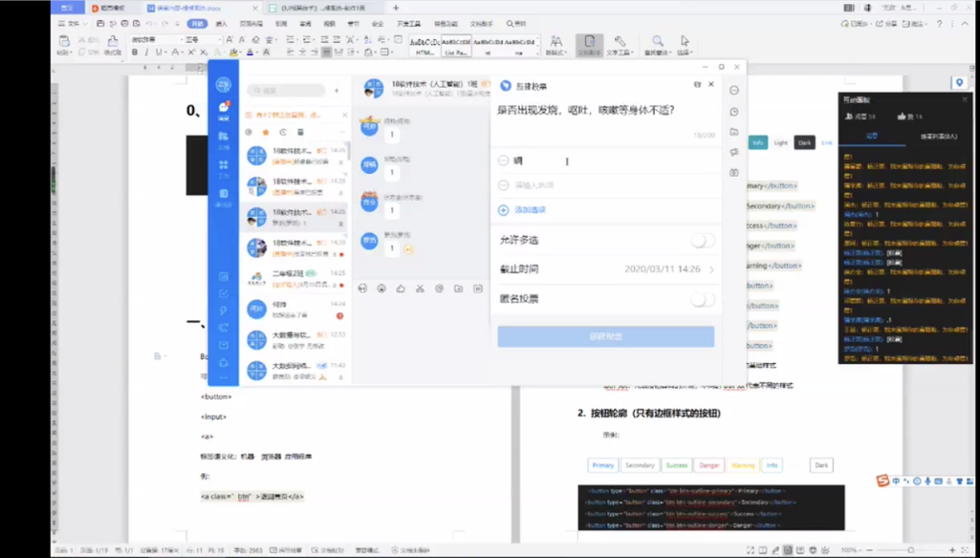Click the megaphone icon in DingTalk right sidebar
The width and height of the screenshot is (980, 558).
[x=734, y=152]
